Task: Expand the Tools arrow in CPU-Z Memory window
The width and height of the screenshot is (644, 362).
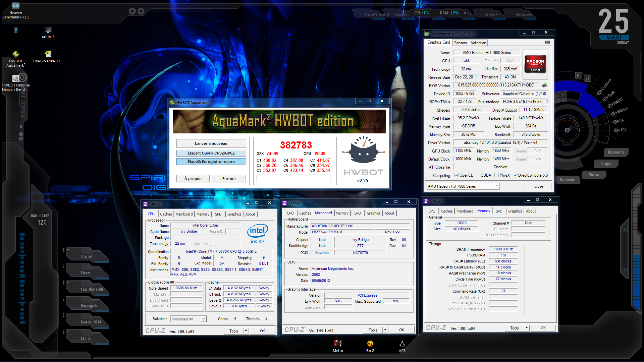Action: coord(527,328)
